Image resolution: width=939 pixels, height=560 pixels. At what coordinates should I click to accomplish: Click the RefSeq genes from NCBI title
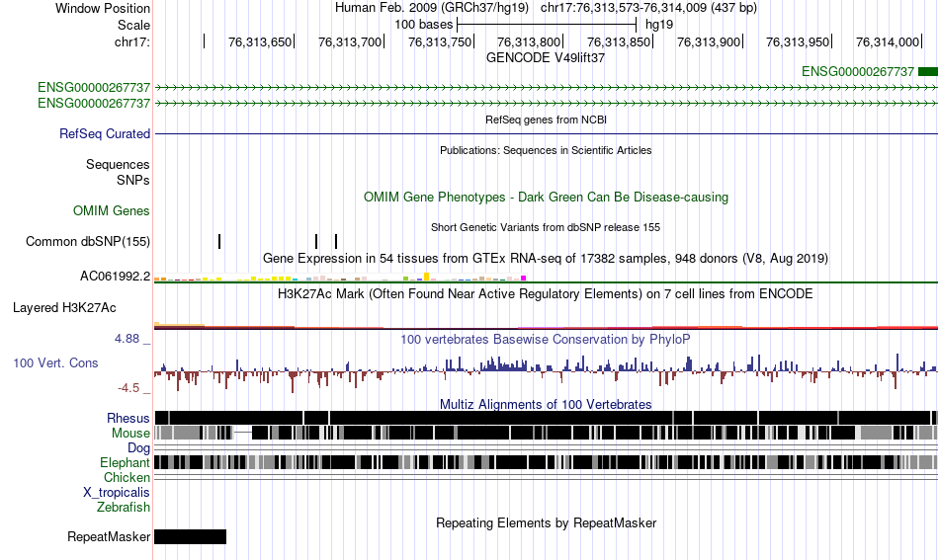pyautogui.click(x=546, y=120)
